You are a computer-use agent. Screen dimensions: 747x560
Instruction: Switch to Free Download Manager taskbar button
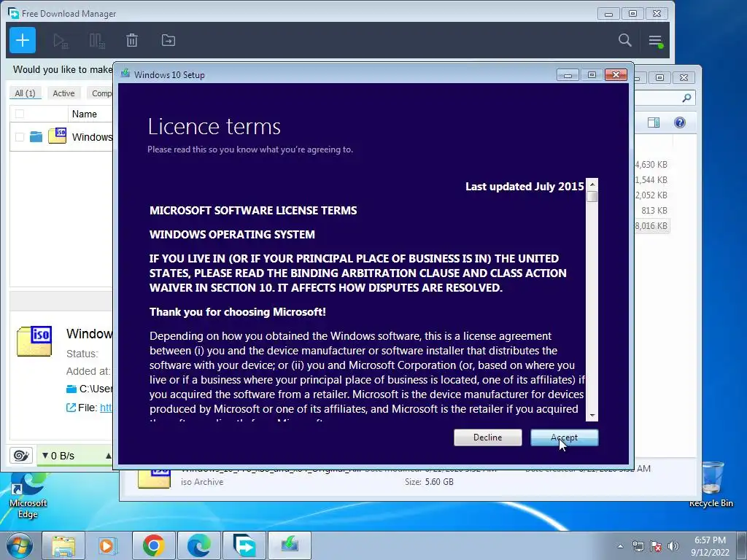pos(244,545)
